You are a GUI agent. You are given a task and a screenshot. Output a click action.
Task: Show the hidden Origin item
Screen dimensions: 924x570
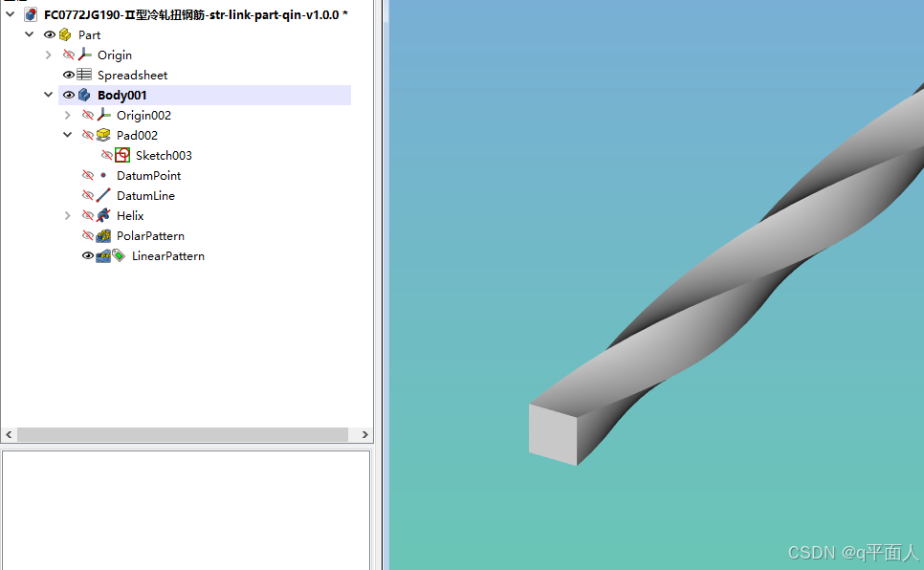(x=68, y=55)
